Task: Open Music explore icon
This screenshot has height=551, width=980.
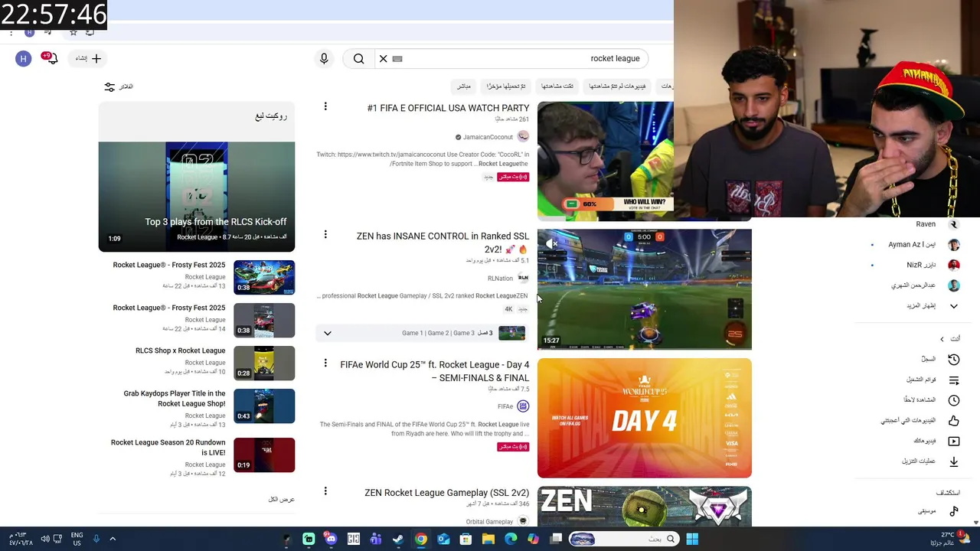Action: tap(954, 511)
